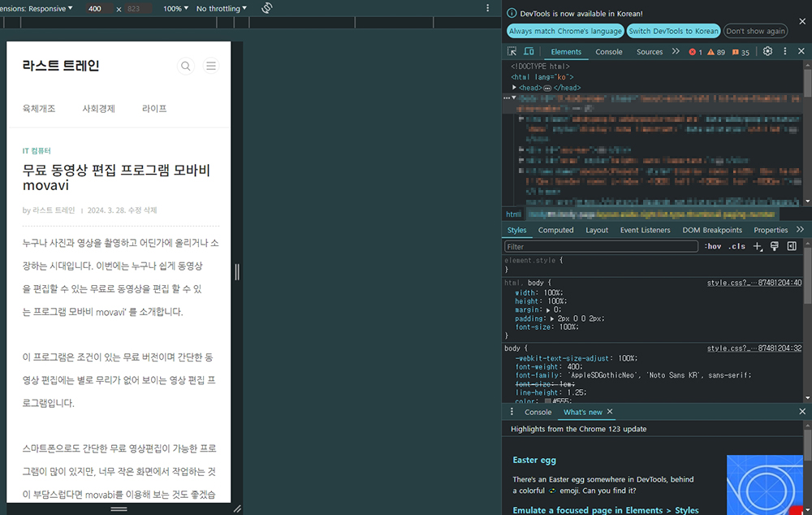Viewport: 812px width, 515px height.
Task: Expand the padding property value
Action: (x=552, y=318)
